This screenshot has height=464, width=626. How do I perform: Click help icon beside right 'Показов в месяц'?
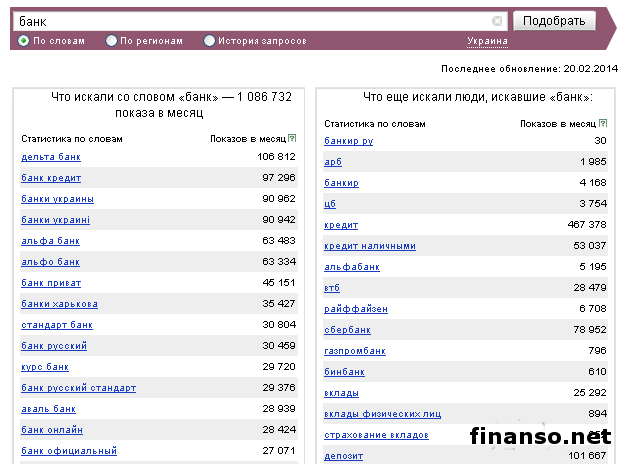click(602, 123)
